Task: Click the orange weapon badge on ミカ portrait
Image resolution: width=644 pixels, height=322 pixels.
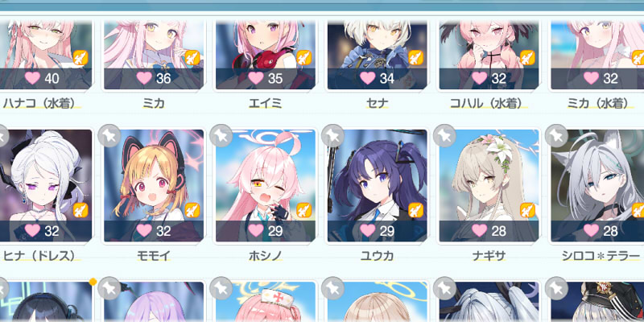Action: click(192, 57)
